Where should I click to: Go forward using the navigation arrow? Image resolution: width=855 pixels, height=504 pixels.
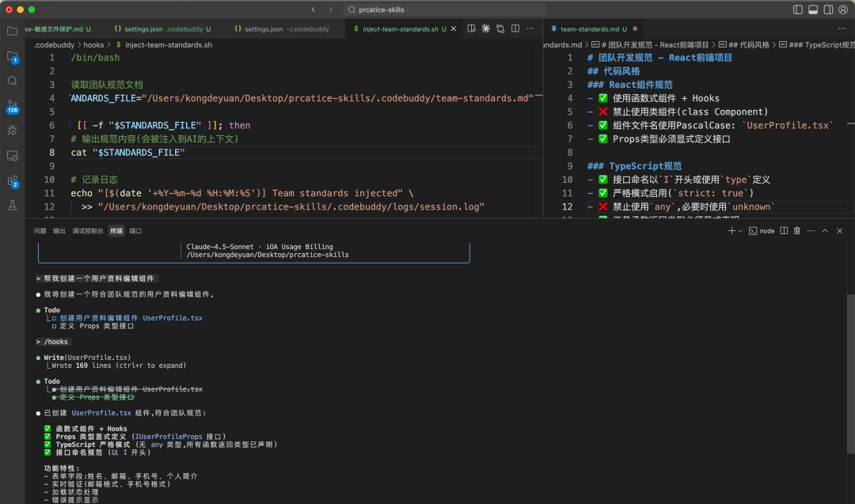(x=330, y=9)
